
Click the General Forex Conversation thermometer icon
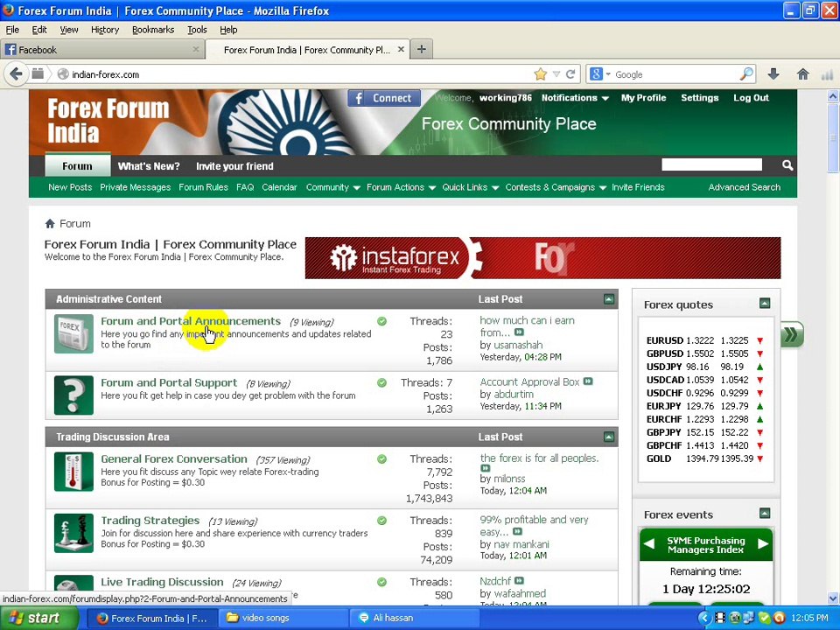[x=73, y=472]
